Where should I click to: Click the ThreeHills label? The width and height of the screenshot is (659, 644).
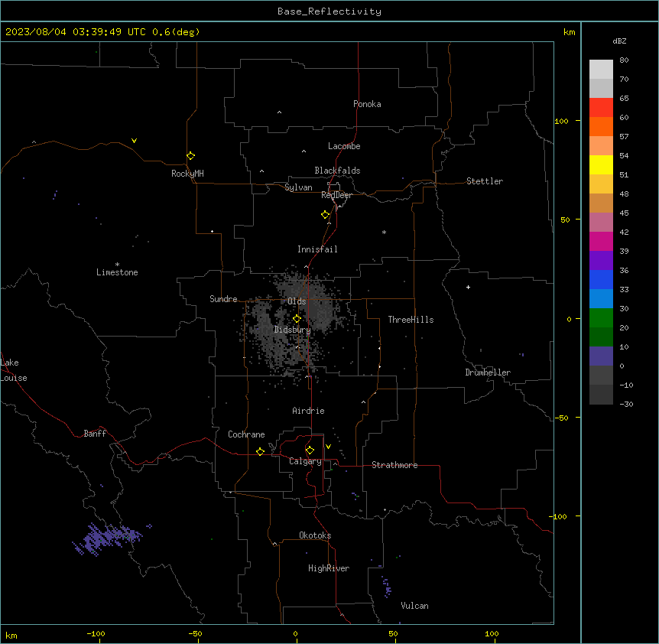[x=411, y=320]
